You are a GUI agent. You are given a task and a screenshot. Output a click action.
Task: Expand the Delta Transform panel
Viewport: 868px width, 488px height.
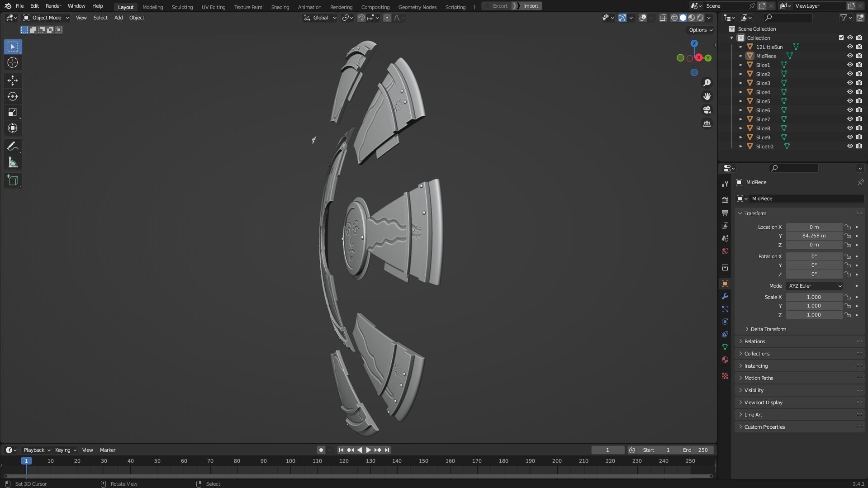768,329
